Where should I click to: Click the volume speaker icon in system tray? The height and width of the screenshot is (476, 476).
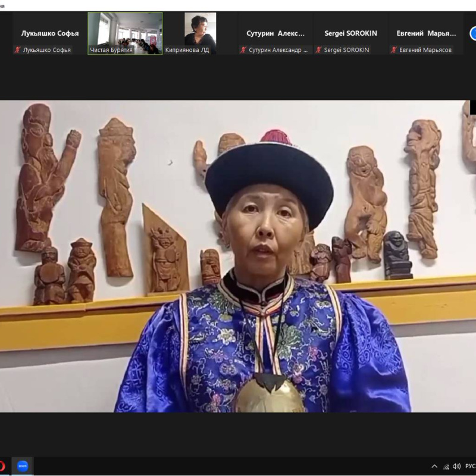[456, 466]
